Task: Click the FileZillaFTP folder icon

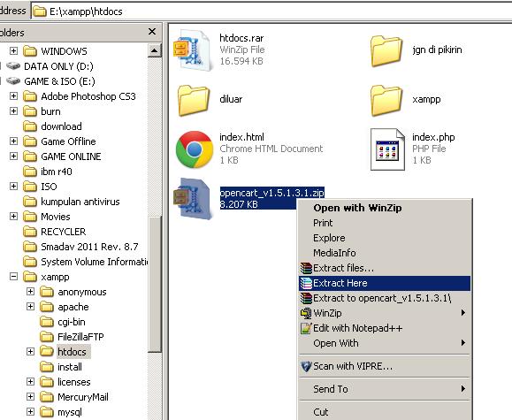Action: coord(47,337)
